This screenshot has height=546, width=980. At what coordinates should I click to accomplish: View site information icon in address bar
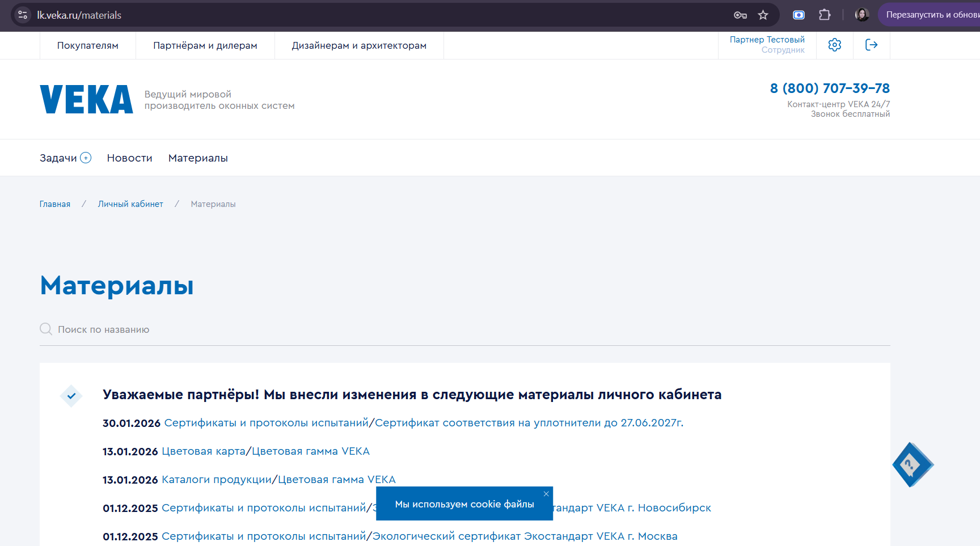pos(23,15)
